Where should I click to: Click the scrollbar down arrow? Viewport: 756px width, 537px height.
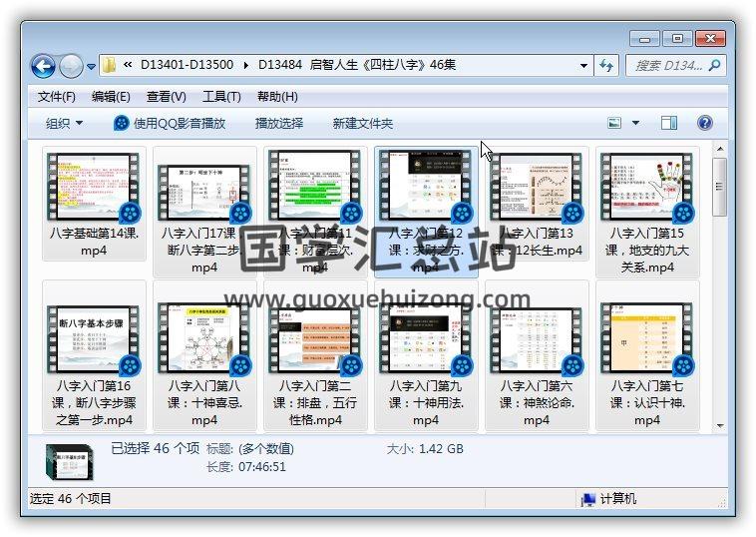click(720, 425)
